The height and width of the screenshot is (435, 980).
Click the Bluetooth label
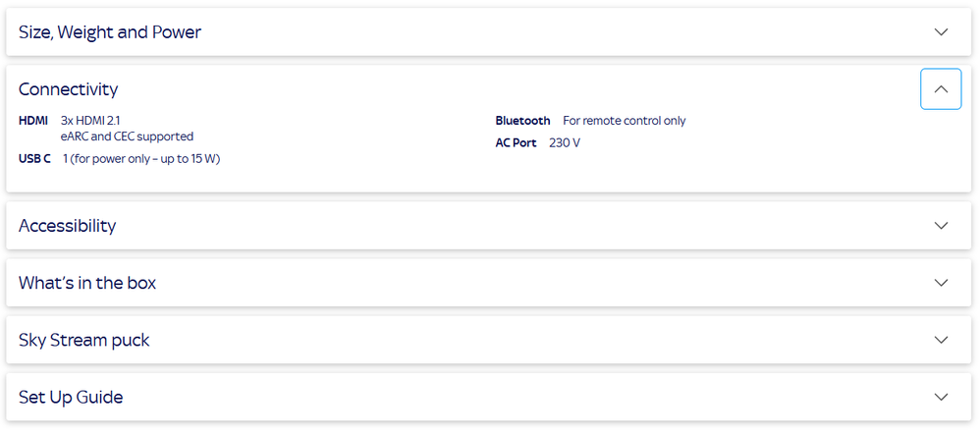pyautogui.click(x=522, y=121)
